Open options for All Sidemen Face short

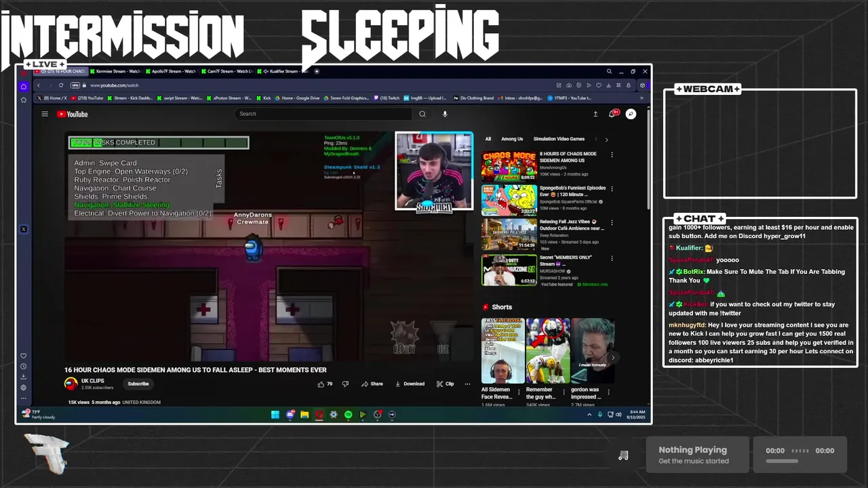coord(519,392)
